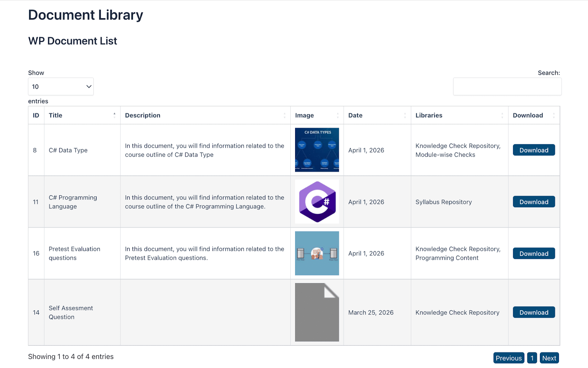588x368 pixels.
Task: Sort table by Libraries column
Action: point(460,115)
